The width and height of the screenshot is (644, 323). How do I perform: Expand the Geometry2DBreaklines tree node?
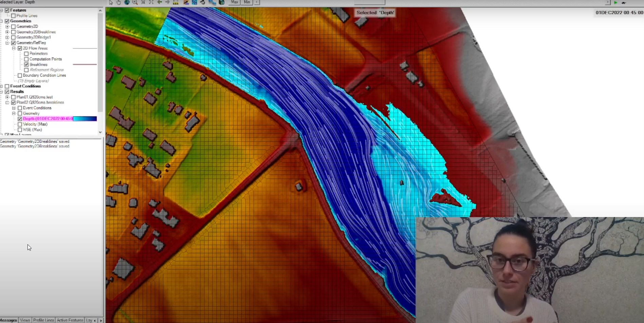coord(7,32)
